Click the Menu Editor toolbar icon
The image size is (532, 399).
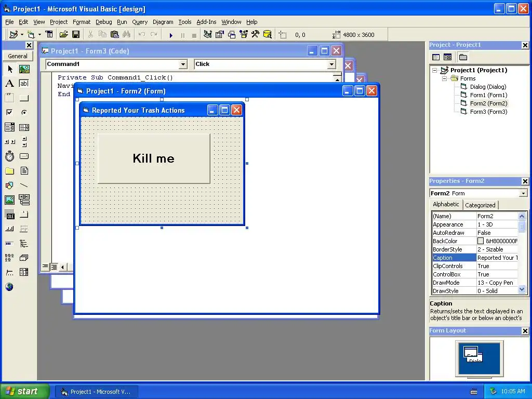point(49,35)
